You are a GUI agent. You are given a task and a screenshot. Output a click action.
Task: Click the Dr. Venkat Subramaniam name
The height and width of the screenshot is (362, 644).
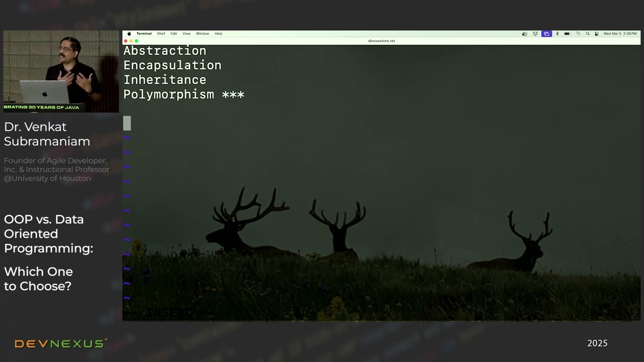pyautogui.click(x=47, y=134)
